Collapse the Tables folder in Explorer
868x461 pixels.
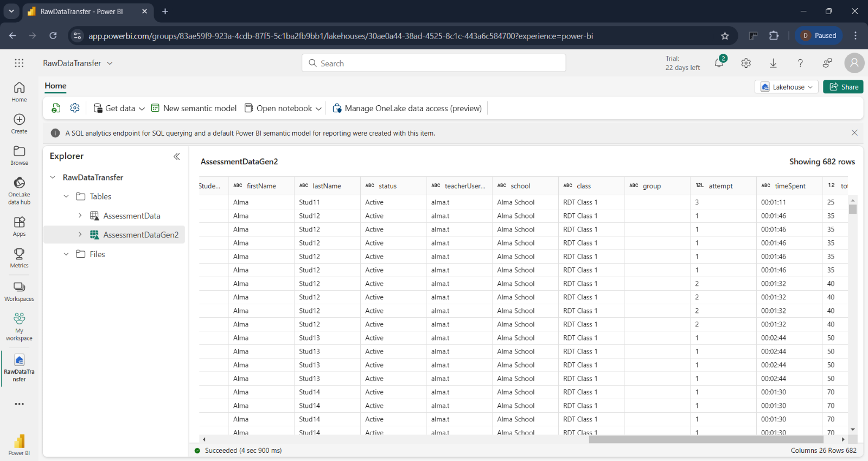point(66,196)
